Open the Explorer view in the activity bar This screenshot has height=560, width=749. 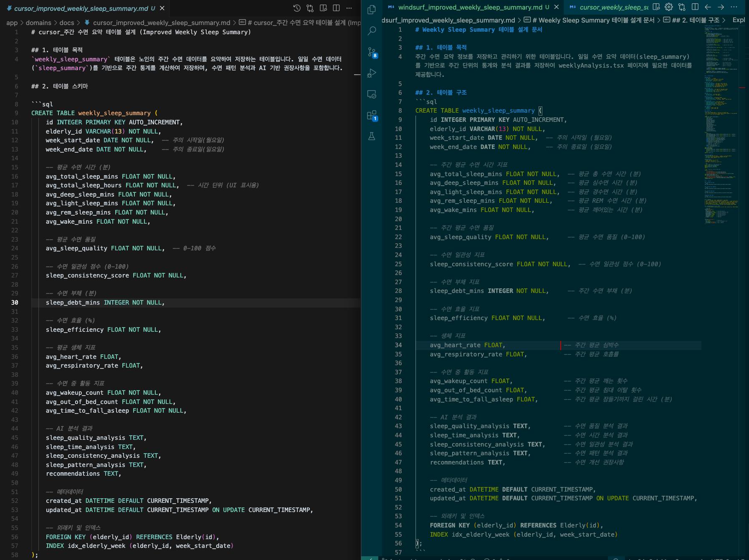pyautogui.click(x=371, y=9)
